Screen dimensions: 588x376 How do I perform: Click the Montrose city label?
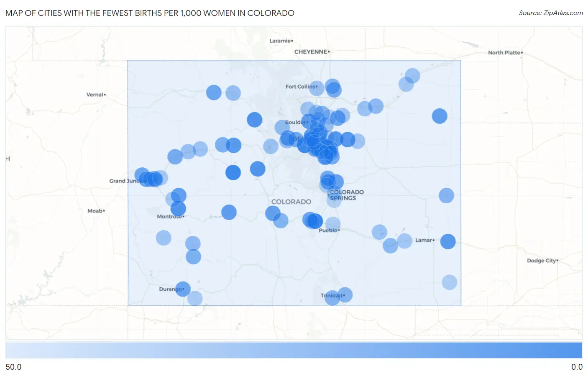170,217
